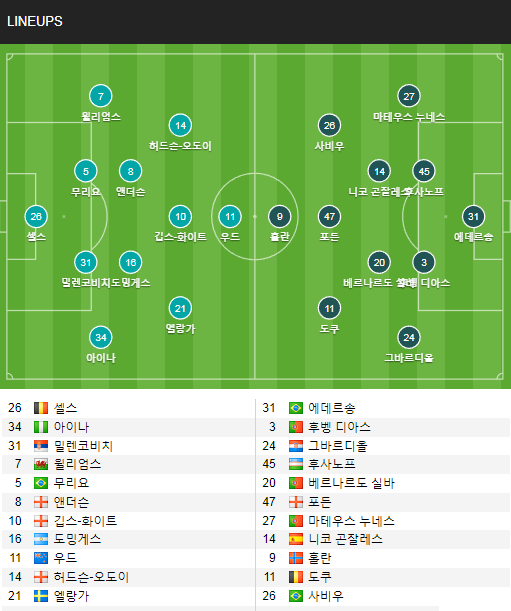Click goalkeeper 셀스 number 26 circle
Viewport: 511px width, 611px height.
click(x=36, y=216)
